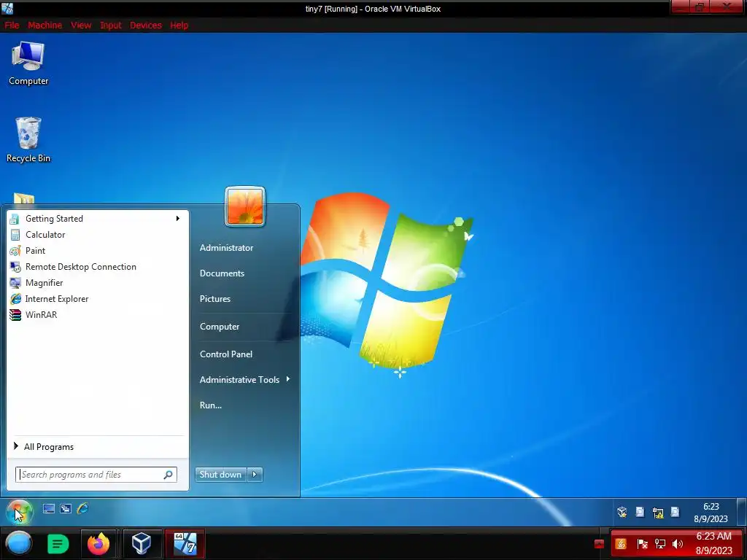This screenshot has height=560, width=747.
Task: Select the Recycle Bin desktop icon
Action: tap(28, 140)
